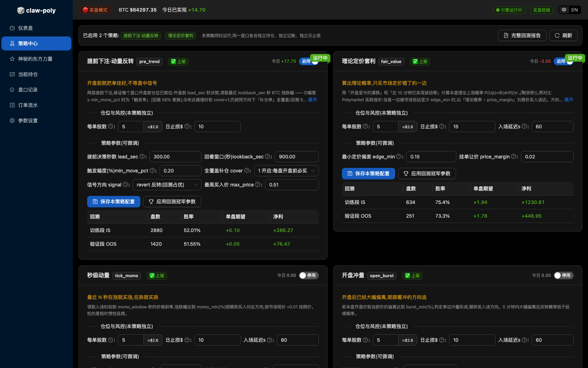This screenshot has width=588, height=368.
Task: Focus the lookback_sec input showing 900.00
Action: (x=297, y=157)
